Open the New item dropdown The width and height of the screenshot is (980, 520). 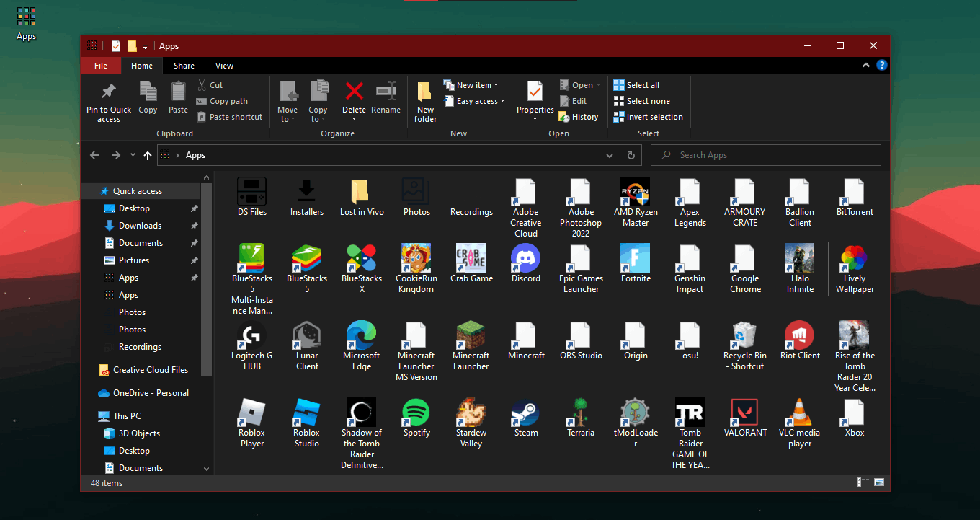(476, 85)
